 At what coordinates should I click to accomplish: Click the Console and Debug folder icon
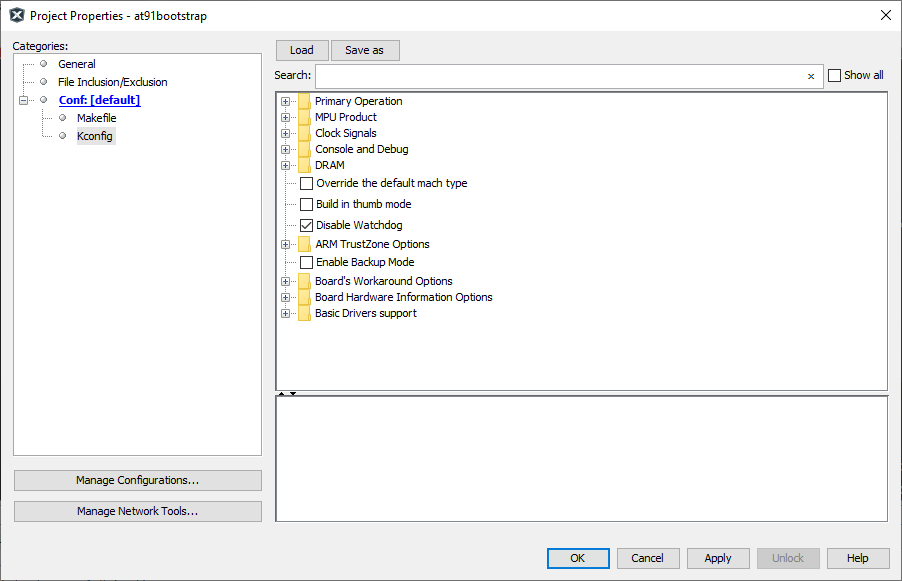[304, 149]
